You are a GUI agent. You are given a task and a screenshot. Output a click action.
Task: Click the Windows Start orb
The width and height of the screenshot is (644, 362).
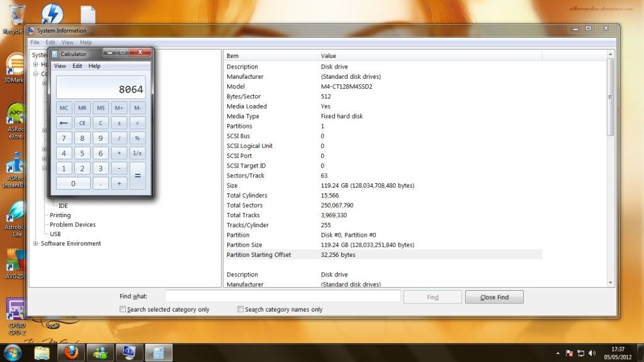click(13, 352)
